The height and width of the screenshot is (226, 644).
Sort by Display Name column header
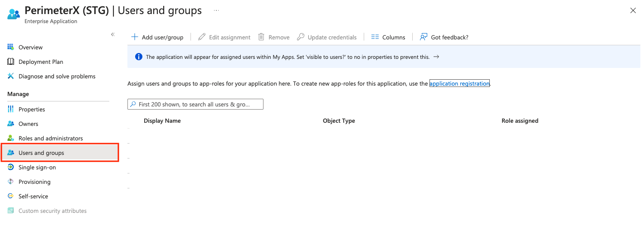(162, 121)
